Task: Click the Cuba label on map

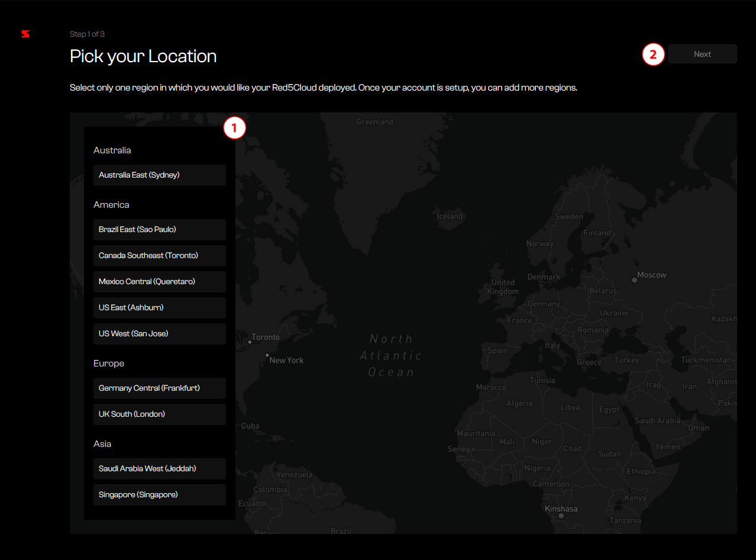Action: tap(250, 426)
